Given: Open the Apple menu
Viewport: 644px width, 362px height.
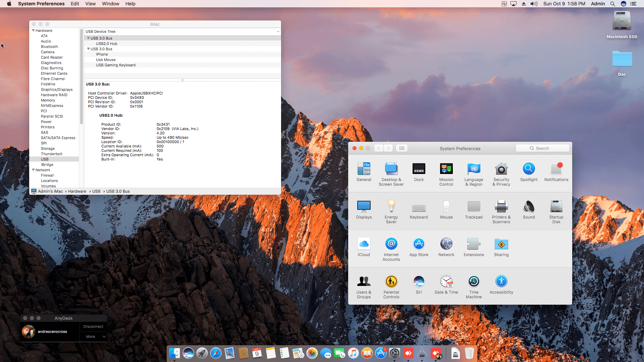Looking at the screenshot, I should point(9,4).
